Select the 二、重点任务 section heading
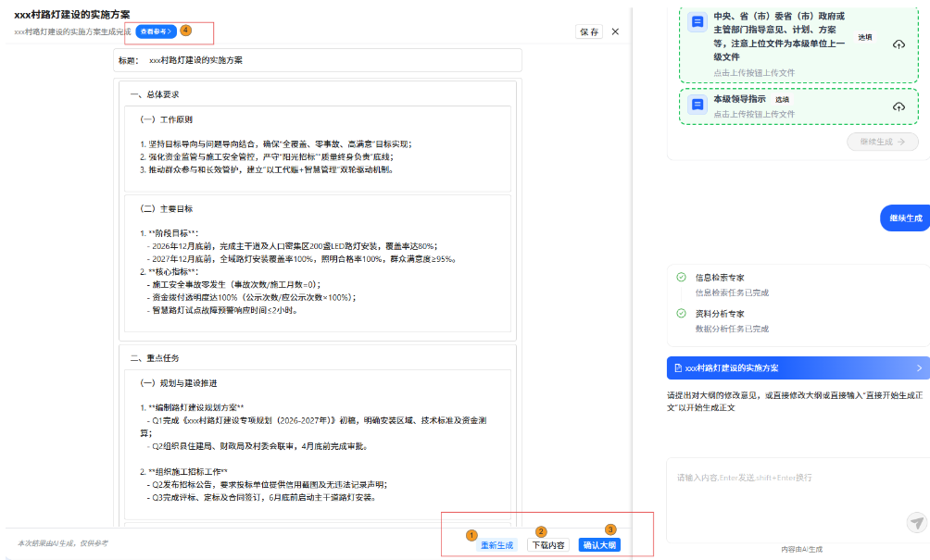 (155, 357)
